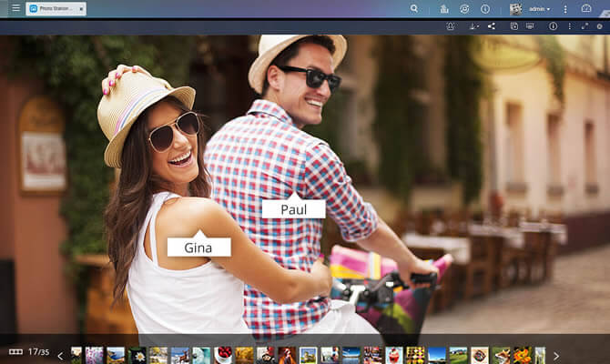Screen dimensions: 610x364
Task: Open the QTS main hamburger menu
Action: tap(15, 8)
